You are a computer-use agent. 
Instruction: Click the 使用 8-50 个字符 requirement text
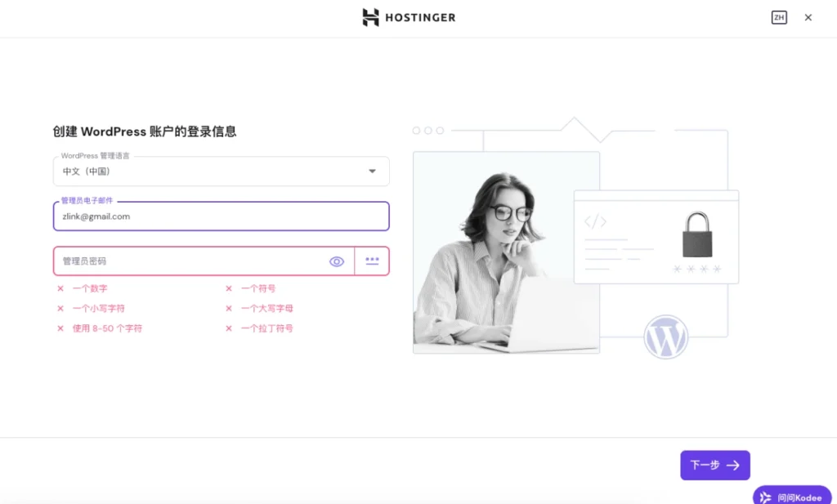point(107,328)
